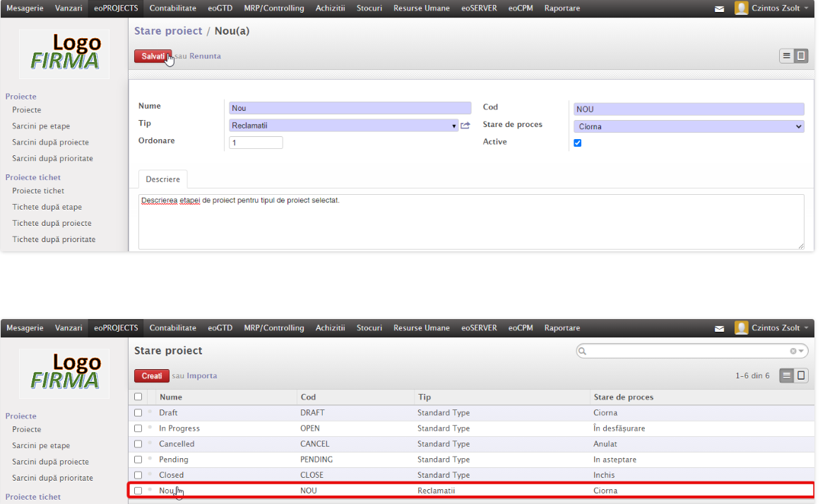The width and height of the screenshot is (825, 504).
Task: Open the external link icon beside Tip field
Action: (465, 126)
